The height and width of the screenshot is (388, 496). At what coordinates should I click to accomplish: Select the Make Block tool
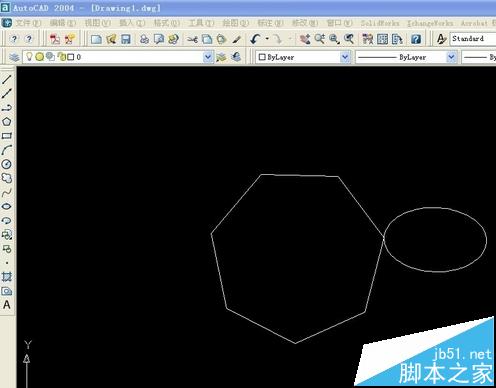tap(7, 249)
